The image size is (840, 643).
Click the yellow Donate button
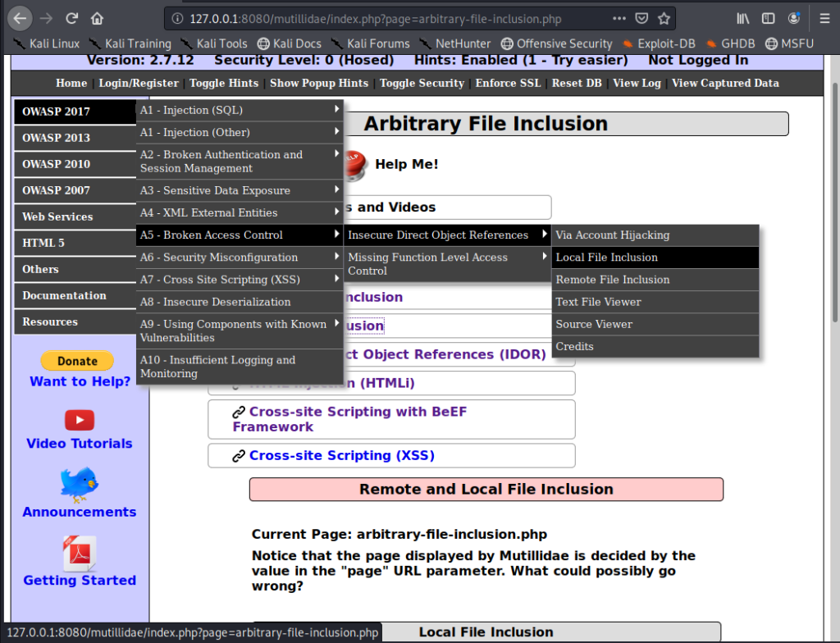coord(78,361)
